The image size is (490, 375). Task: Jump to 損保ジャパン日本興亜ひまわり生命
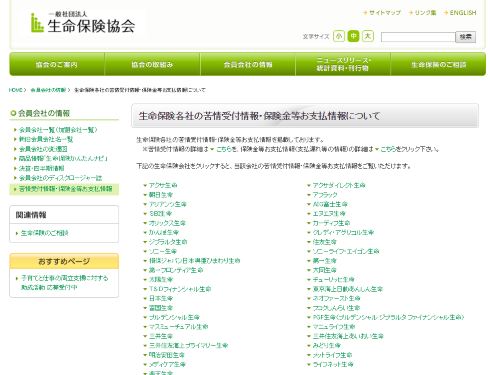195,261
